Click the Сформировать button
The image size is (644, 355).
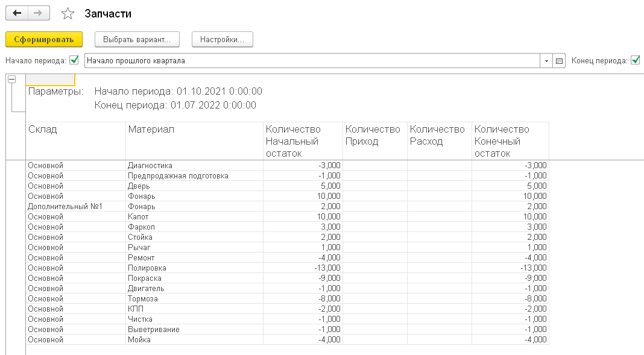coord(44,39)
